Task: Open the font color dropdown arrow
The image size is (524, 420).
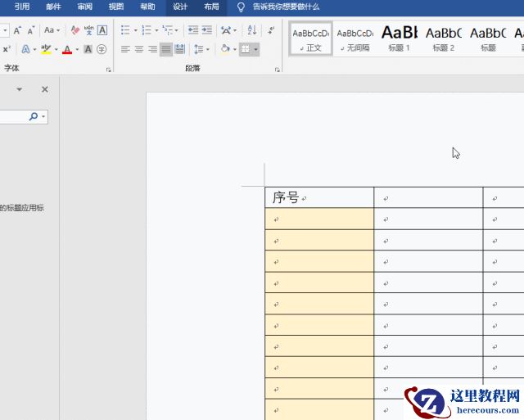Action: 77,49
